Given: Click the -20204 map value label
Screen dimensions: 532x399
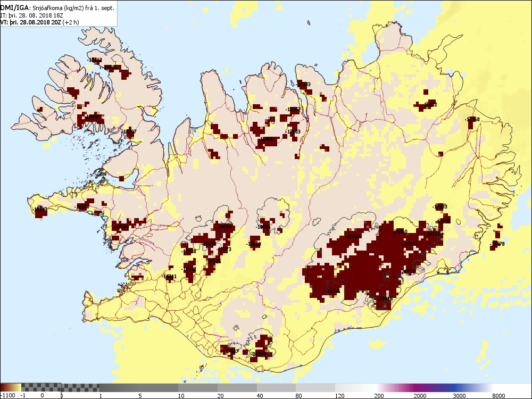Looking at the screenshot, I should pos(354,237).
